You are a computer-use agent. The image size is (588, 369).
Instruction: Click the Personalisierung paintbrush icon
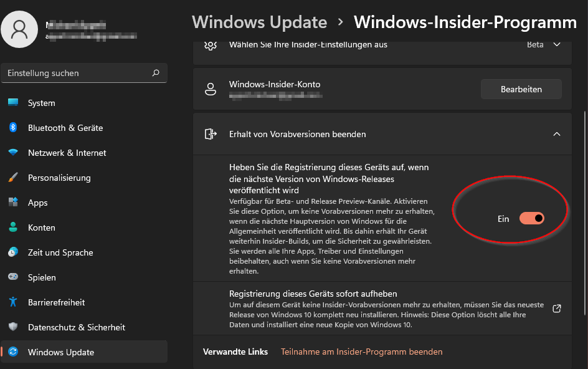point(13,178)
